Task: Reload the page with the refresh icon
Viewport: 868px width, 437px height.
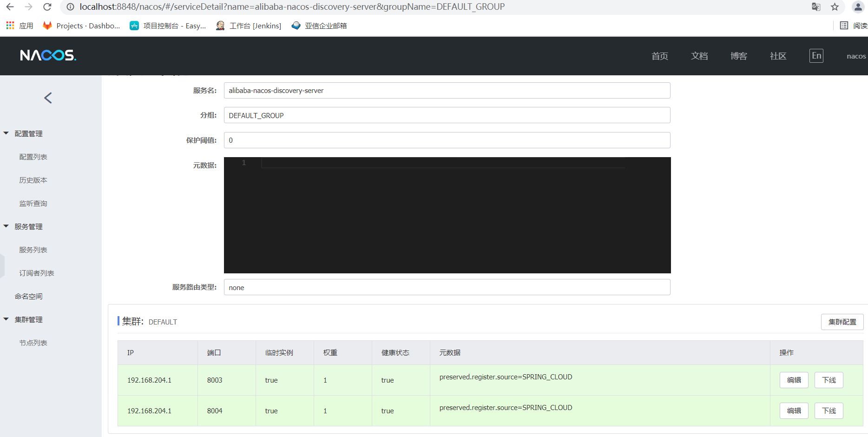Action: (x=47, y=7)
